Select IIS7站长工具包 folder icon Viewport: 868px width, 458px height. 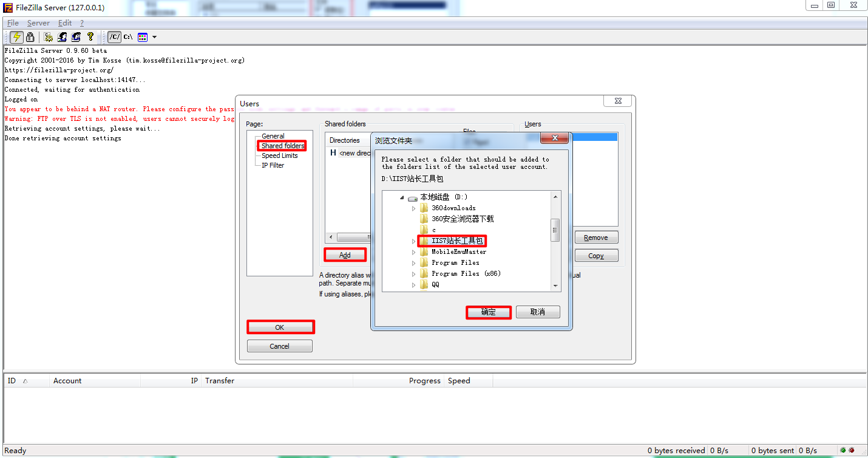[x=424, y=241]
